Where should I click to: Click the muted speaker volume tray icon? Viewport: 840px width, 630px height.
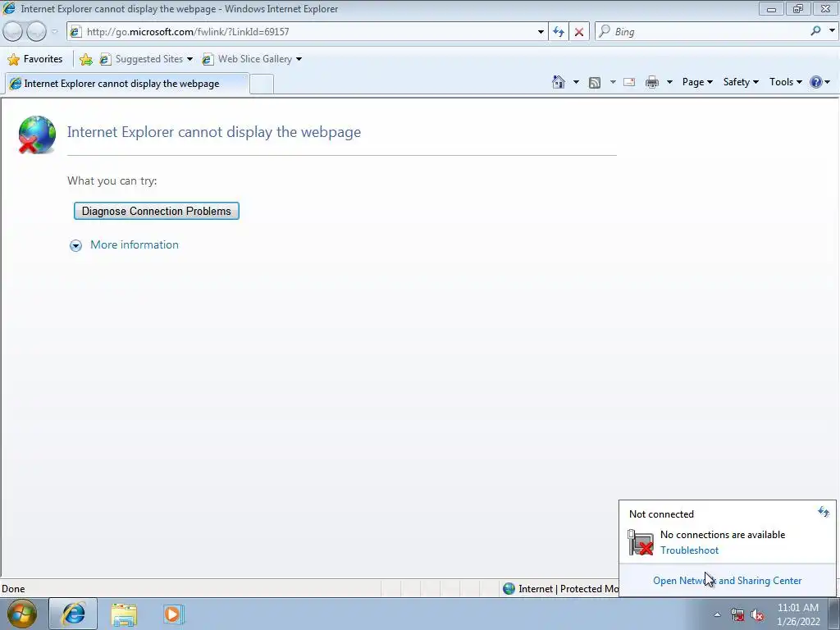(757, 614)
